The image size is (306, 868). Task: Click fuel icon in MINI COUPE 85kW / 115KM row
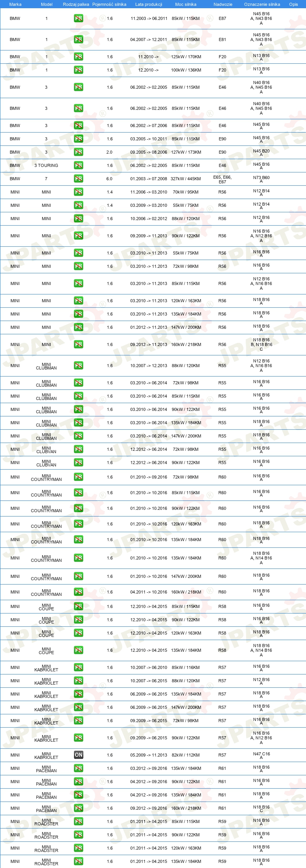click(78, 606)
